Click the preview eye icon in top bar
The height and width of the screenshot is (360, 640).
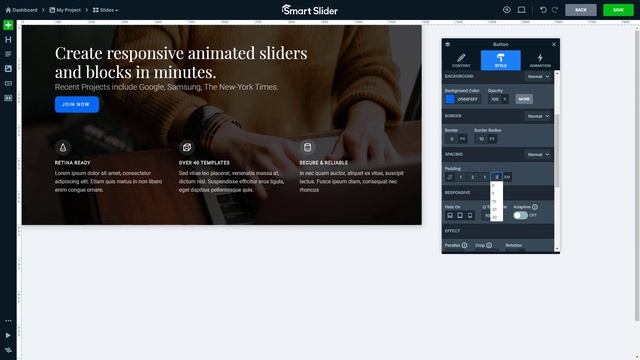tap(507, 10)
